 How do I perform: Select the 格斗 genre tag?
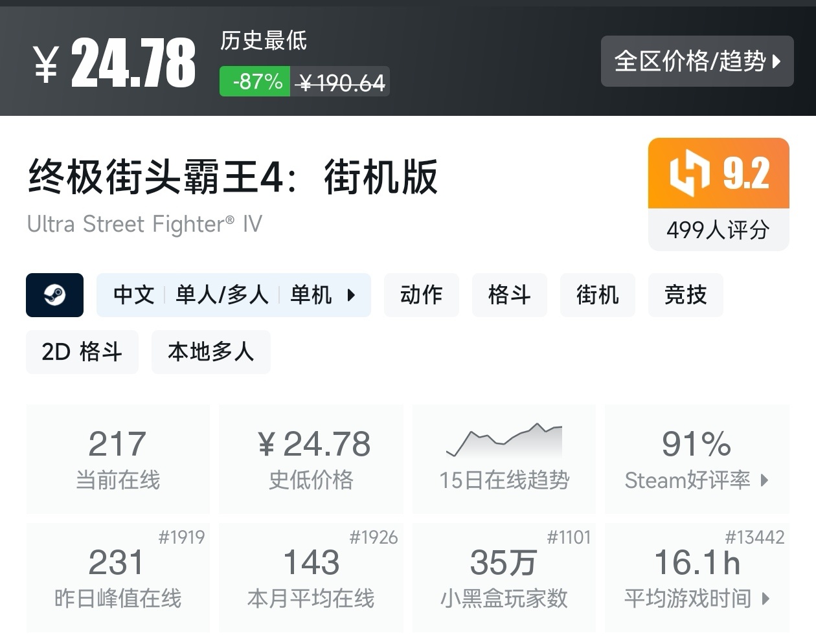tap(510, 295)
